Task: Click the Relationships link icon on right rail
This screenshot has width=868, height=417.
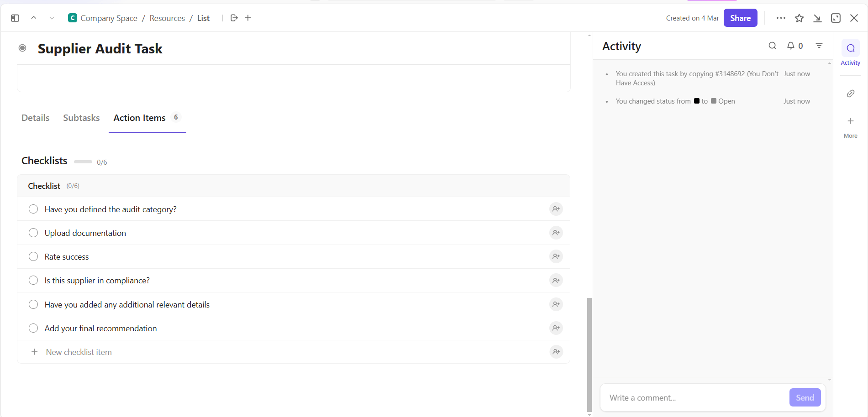Action: point(850,93)
